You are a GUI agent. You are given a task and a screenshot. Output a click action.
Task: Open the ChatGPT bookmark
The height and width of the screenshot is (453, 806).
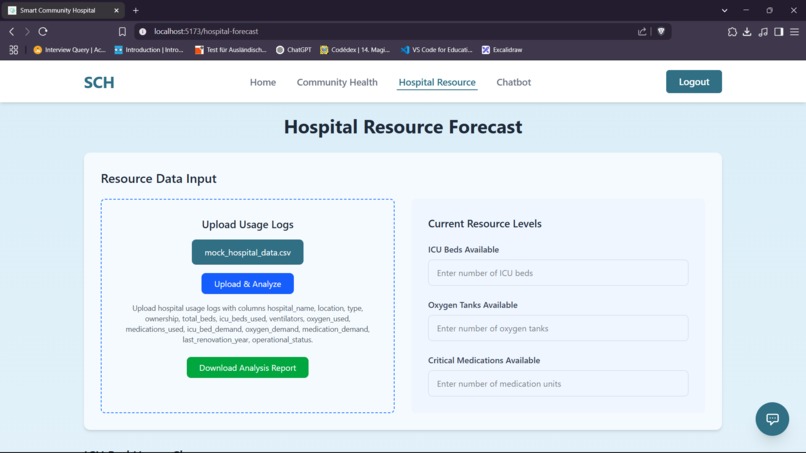click(x=294, y=50)
